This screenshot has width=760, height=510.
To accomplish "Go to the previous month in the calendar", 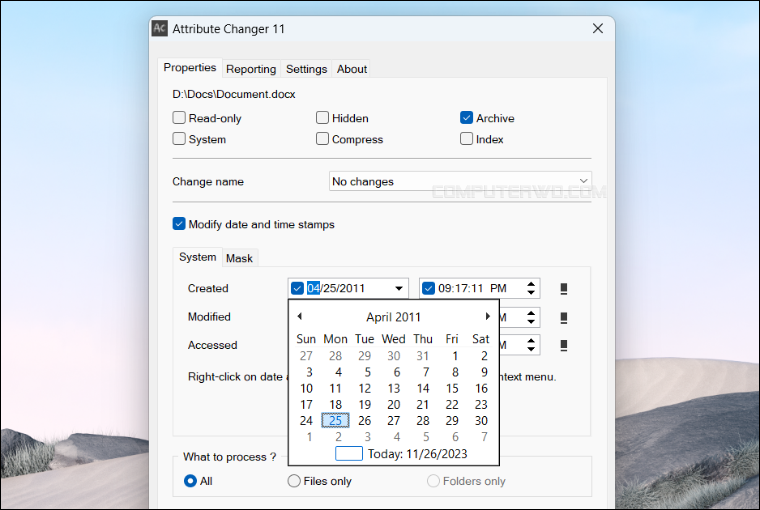I will click(300, 316).
